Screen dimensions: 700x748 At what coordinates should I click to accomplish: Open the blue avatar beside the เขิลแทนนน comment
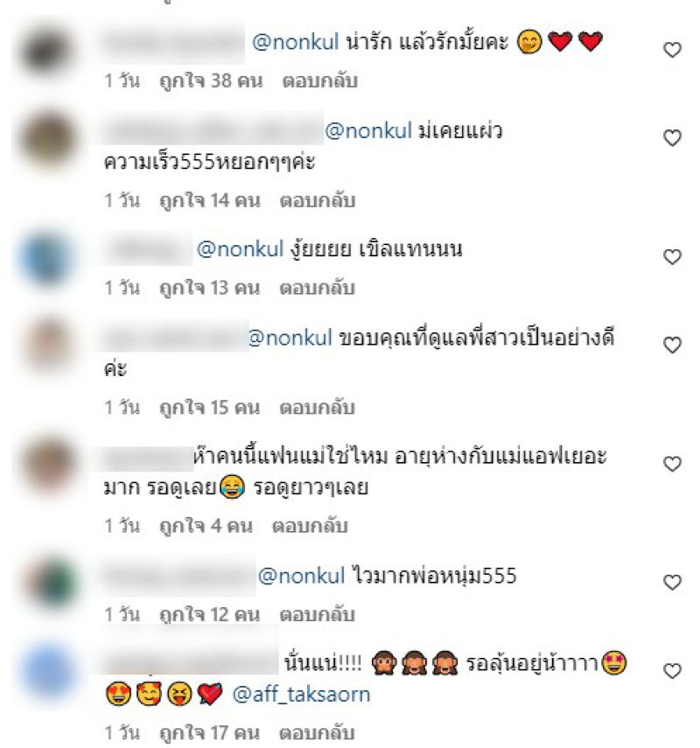[x=48, y=259]
